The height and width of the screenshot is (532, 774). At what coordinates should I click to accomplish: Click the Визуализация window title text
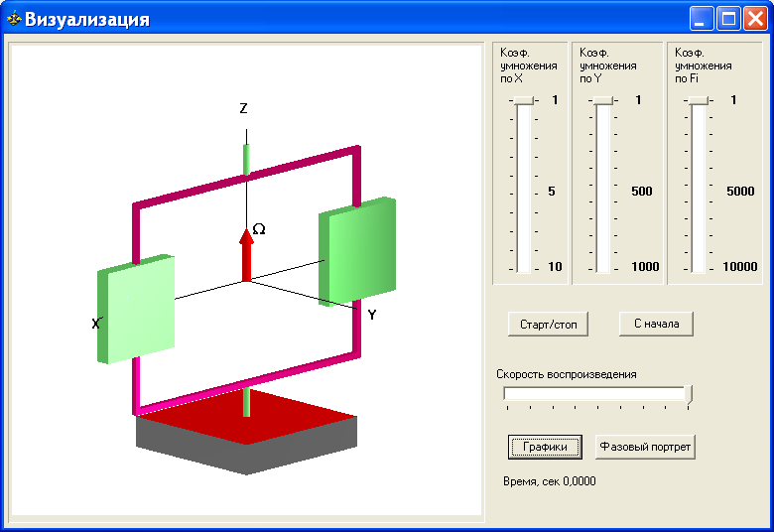pos(87,19)
